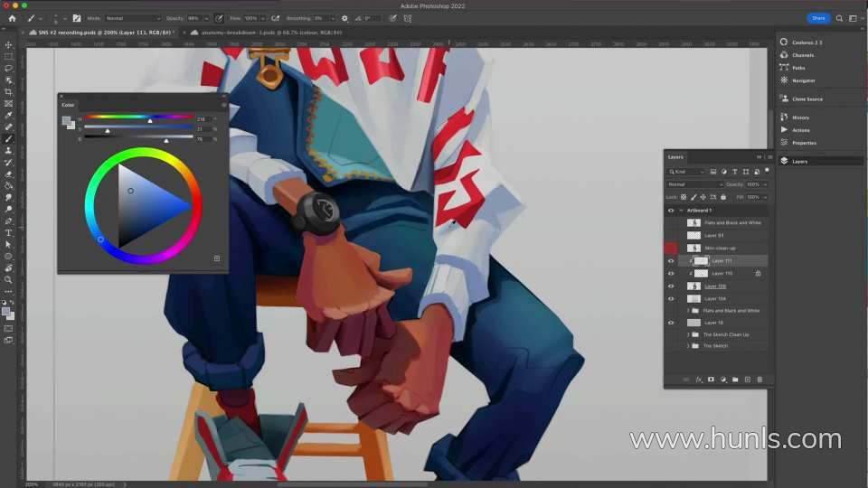
Task: Select the Zoom tool in the toolbar
Action: coord(8,279)
